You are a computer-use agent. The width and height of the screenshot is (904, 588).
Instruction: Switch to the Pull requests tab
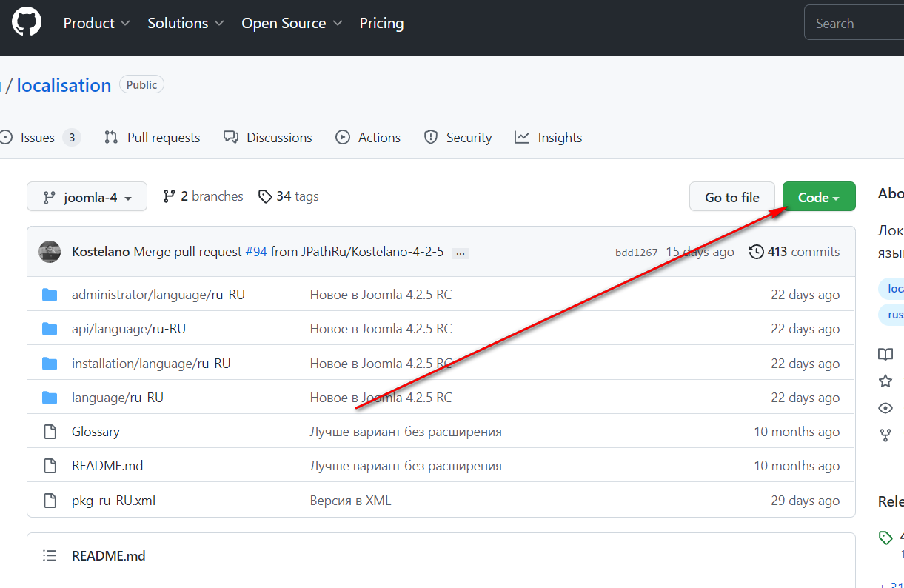click(x=153, y=138)
